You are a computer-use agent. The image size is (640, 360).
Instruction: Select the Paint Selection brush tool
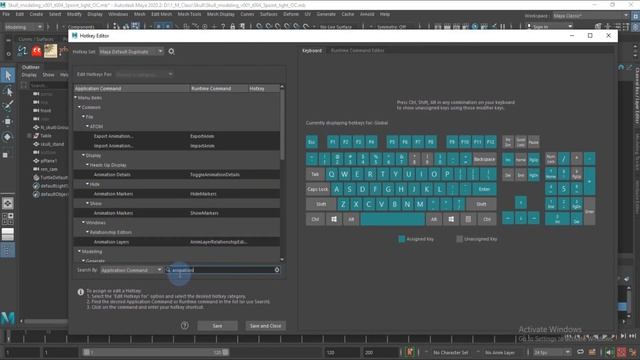point(8,106)
